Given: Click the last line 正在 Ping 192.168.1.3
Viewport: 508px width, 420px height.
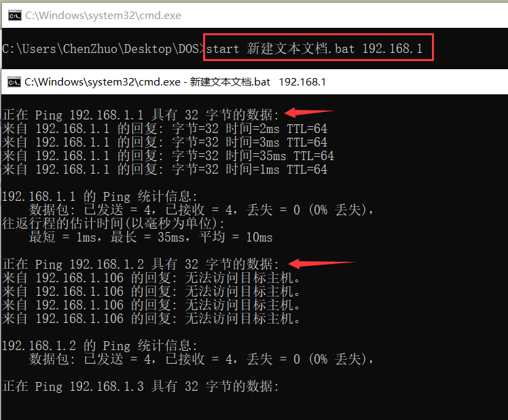Looking at the screenshot, I should click(141, 386).
